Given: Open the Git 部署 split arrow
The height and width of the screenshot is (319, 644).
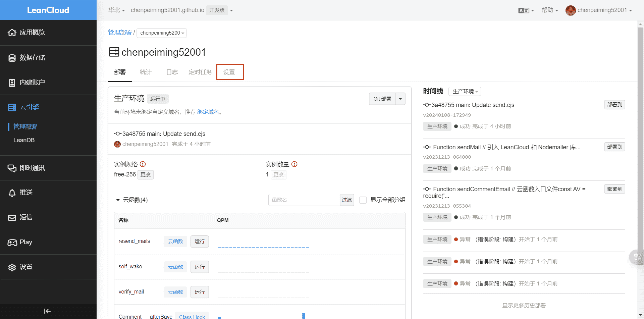Looking at the screenshot, I should click(x=400, y=99).
